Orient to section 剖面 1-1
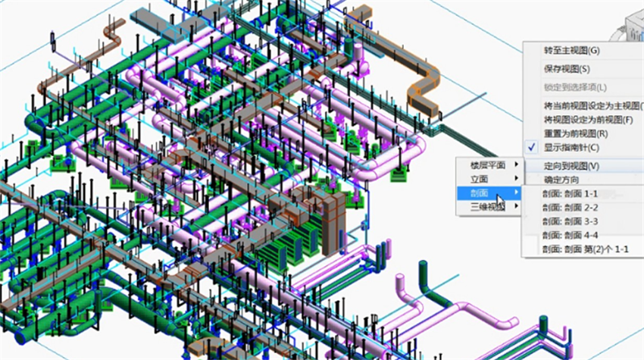The width and height of the screenshot is (644, 360). tap(571, 193)
